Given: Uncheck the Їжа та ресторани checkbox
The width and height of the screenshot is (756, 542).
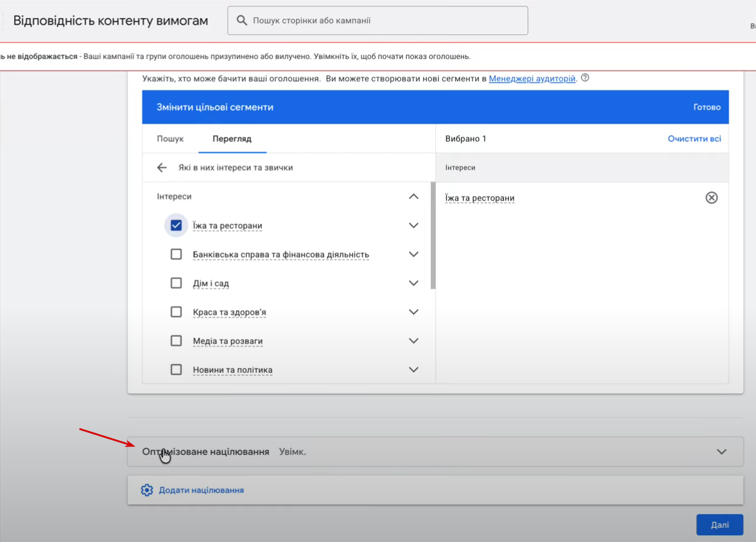Looking at the screenshot, I should [176, 226].
